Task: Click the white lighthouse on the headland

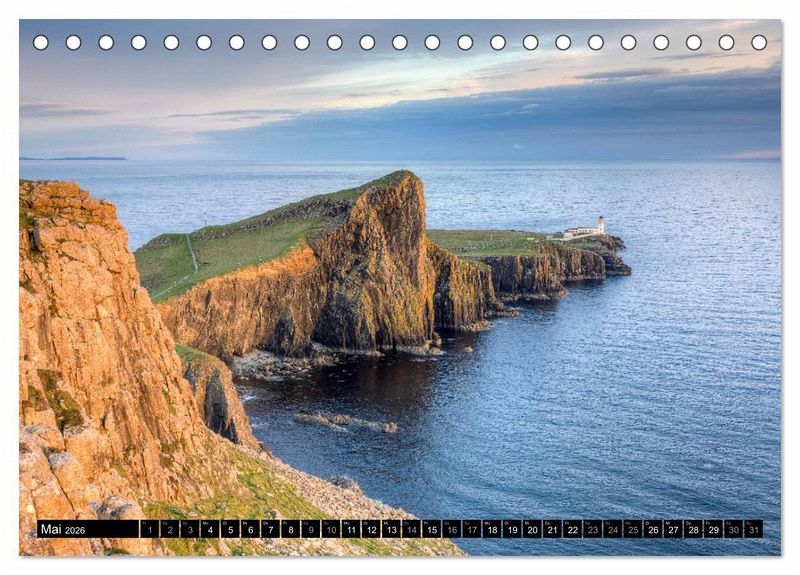Action: pos(599,226)
